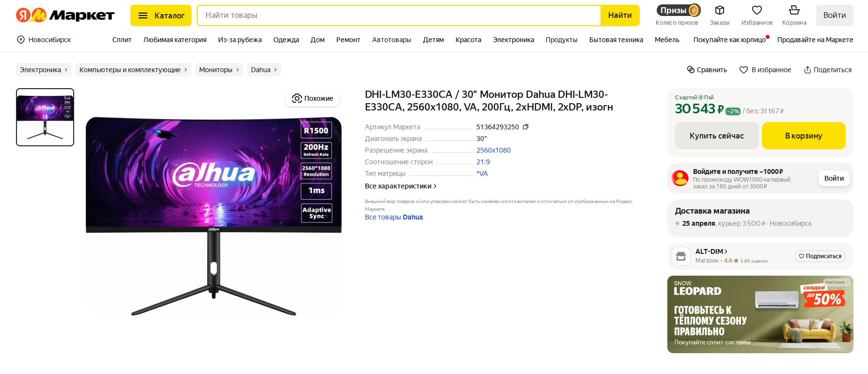Go to the Электроника breadcrumb
This screenshot has width=868, height=374.
click(x=44, y=70)
